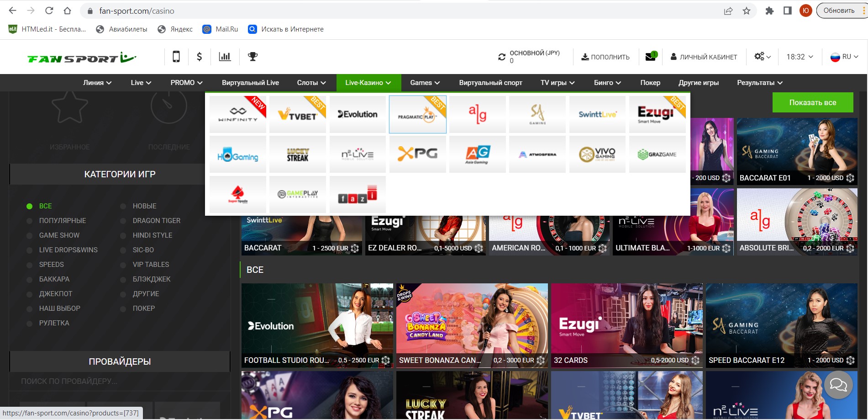Open the mobile apps phone icon
This screenshot has height=420, width=868.
(x=176, y=57)
